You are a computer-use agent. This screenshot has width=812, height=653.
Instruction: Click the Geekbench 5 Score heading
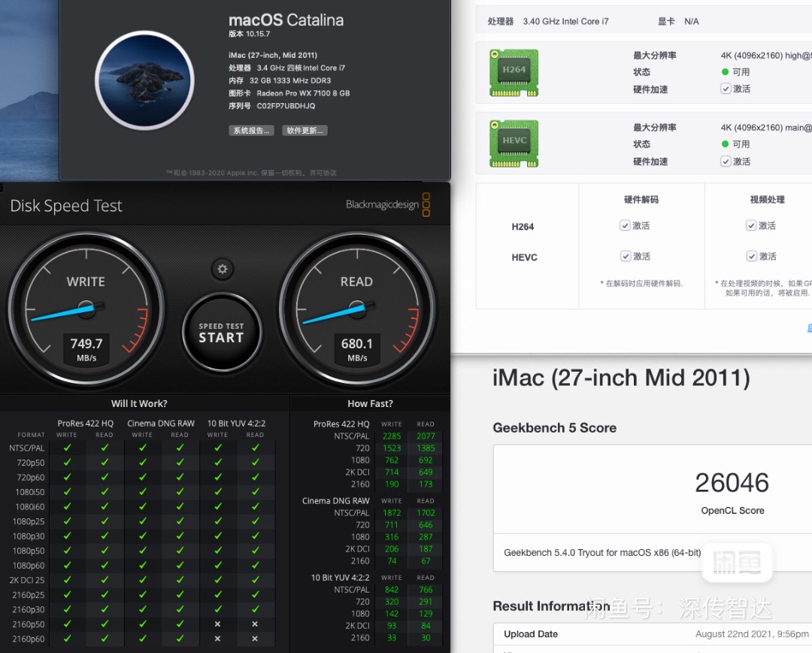click(555, 427)
